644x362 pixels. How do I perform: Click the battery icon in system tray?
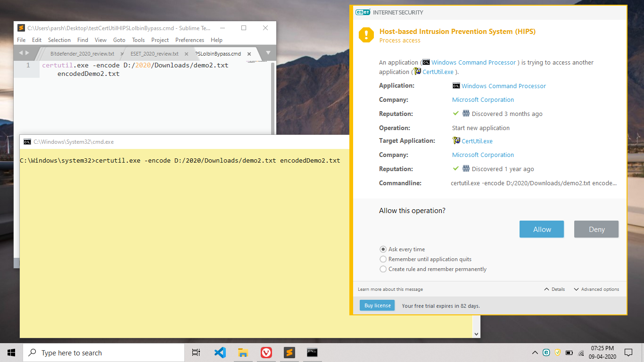pyautogui.click(x=569, y=353)
